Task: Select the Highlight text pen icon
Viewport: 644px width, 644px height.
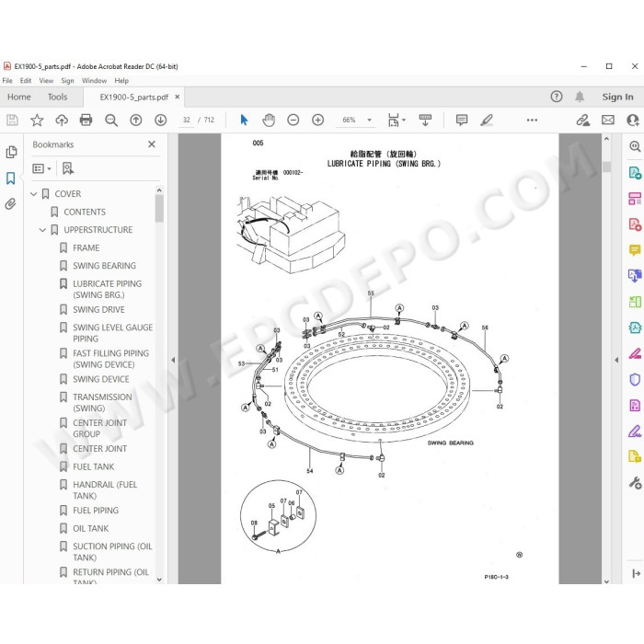Action: [x=487, y=120]
